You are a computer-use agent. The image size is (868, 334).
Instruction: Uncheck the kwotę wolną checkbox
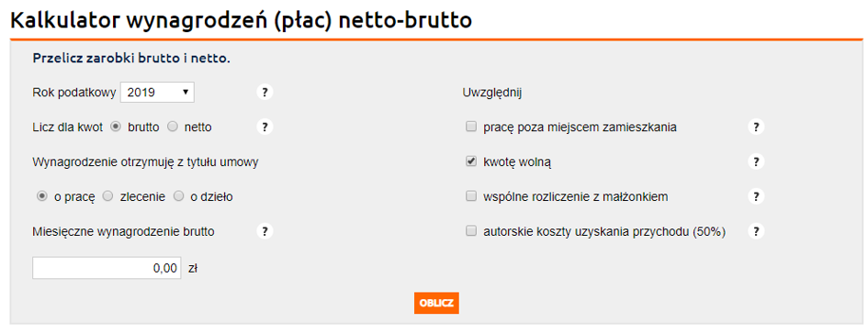click(471, 161)
